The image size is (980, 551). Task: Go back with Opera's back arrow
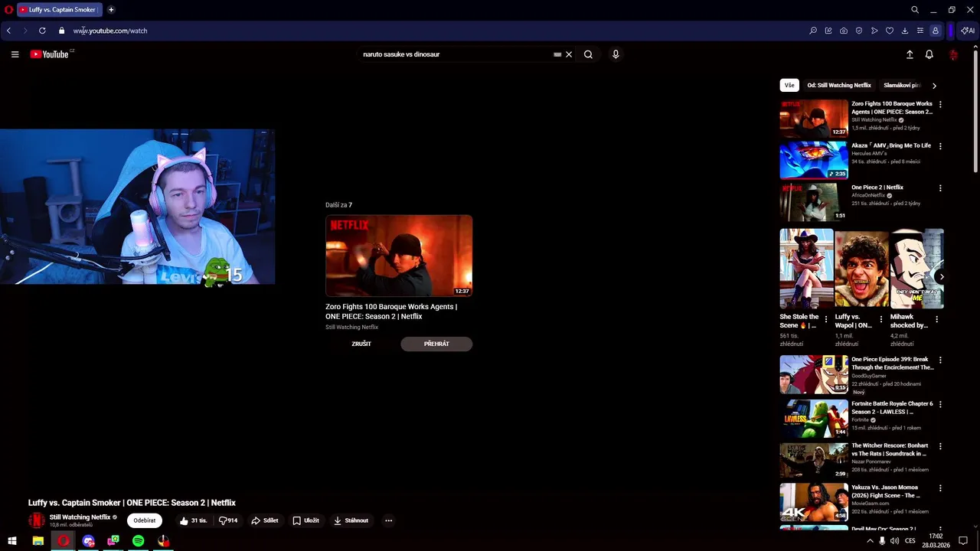tap(8, 31)
